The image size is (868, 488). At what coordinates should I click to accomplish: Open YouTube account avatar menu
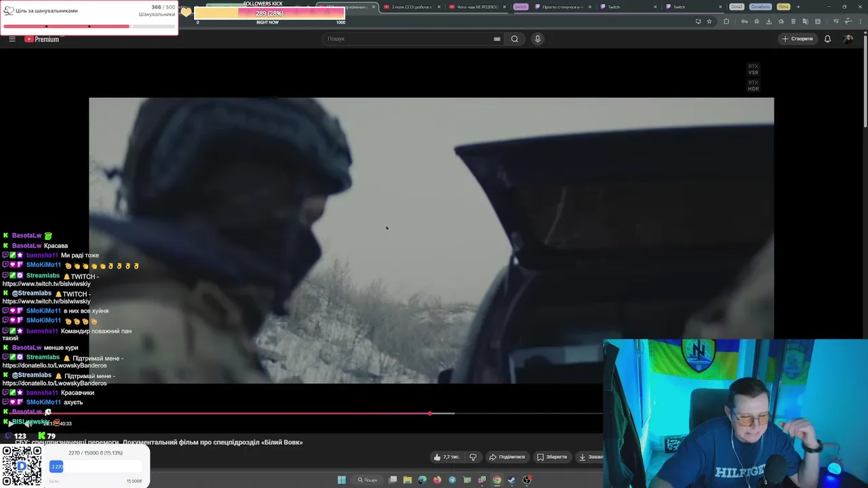848,39
